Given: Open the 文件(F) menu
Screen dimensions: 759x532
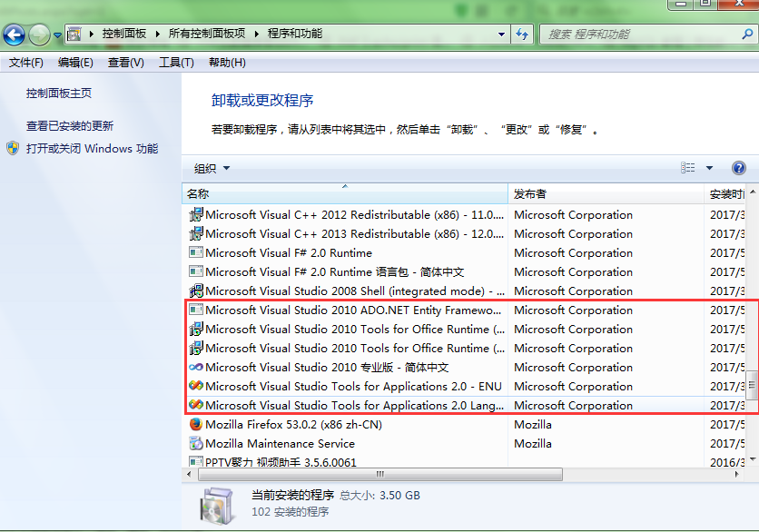Looking at the screenshot, I should coord(25,63).
